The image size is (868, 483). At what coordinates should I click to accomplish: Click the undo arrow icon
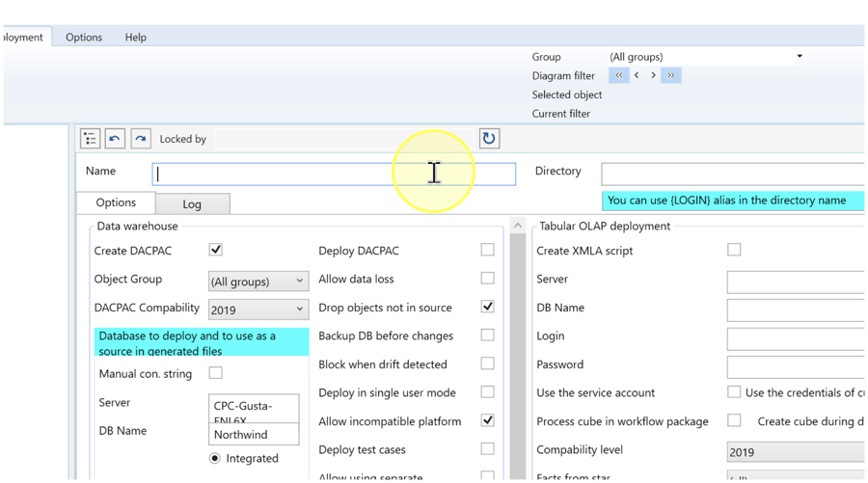pos(115,138)
